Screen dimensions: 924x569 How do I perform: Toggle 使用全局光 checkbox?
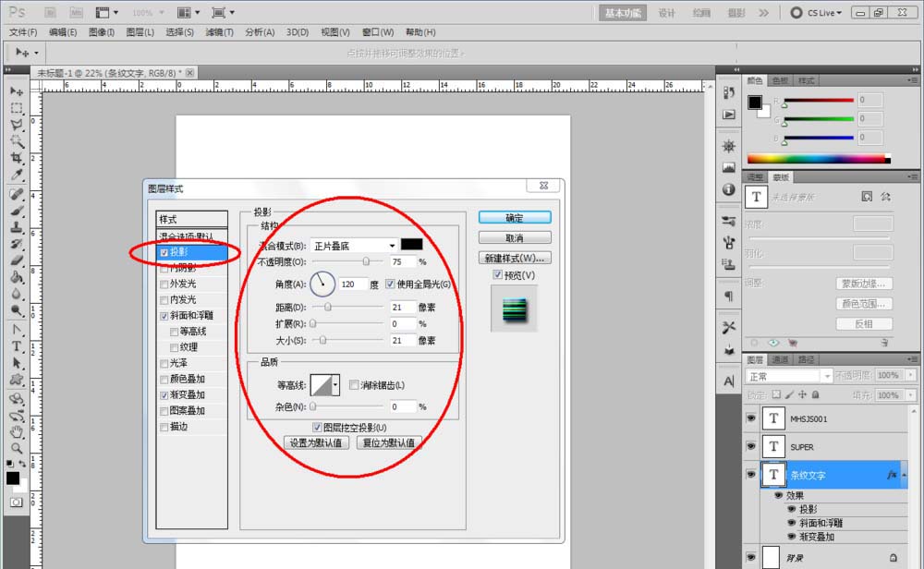tap(390, 284)
